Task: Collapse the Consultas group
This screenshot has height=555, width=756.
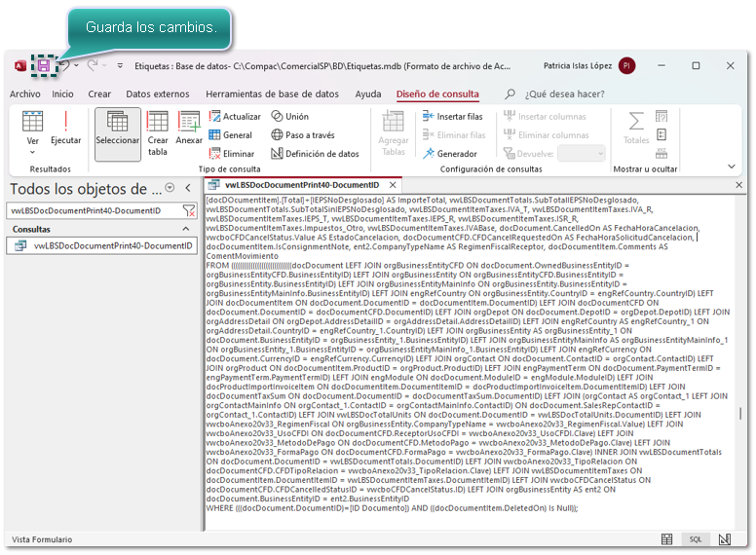Action: click(186, 229)
